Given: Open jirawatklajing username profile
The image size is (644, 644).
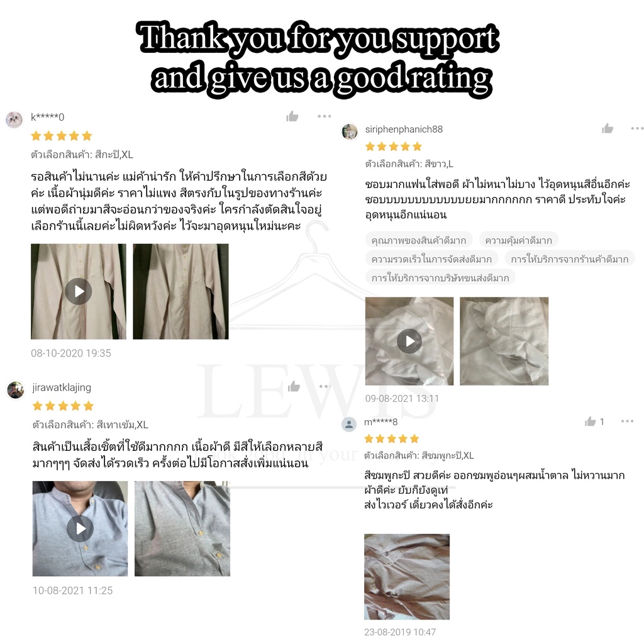Looking at the screenshot, I should coord(62,387).
